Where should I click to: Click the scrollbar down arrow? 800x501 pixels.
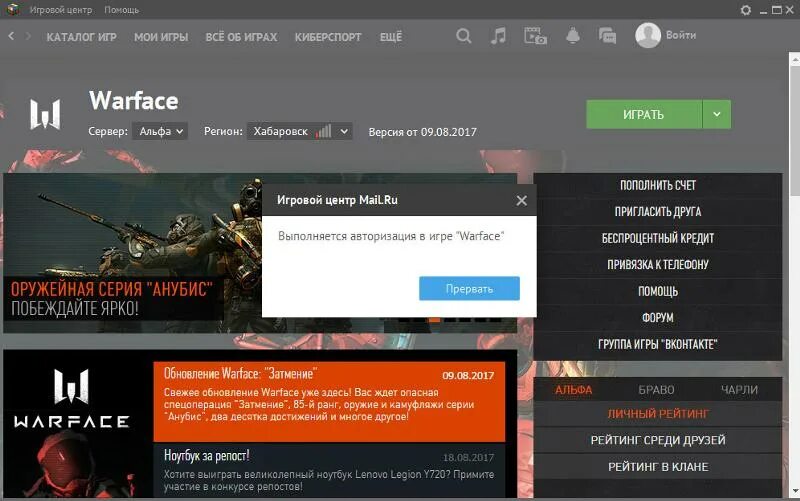coord(794,491)
